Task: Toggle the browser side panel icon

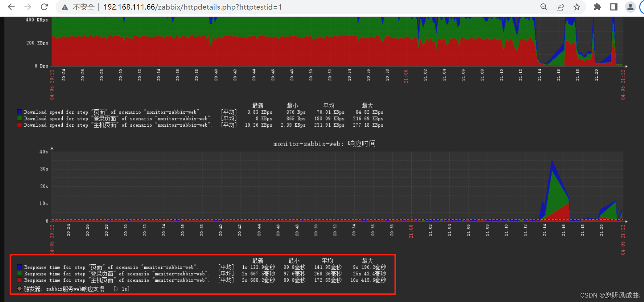Action: [614, 7]
